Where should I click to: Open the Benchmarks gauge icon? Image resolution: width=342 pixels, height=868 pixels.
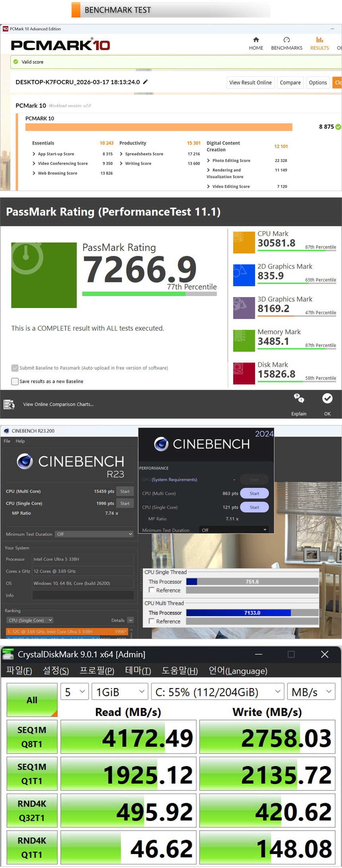click(x=286, y=40)
